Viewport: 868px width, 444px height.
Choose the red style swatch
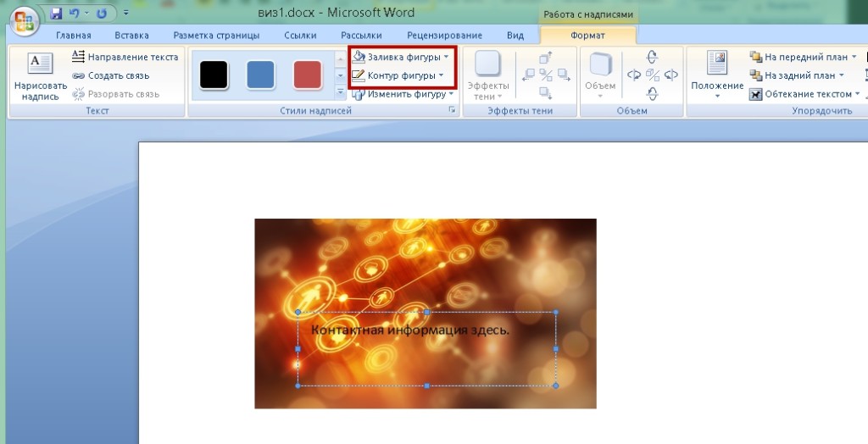click(x=307, y=75)
